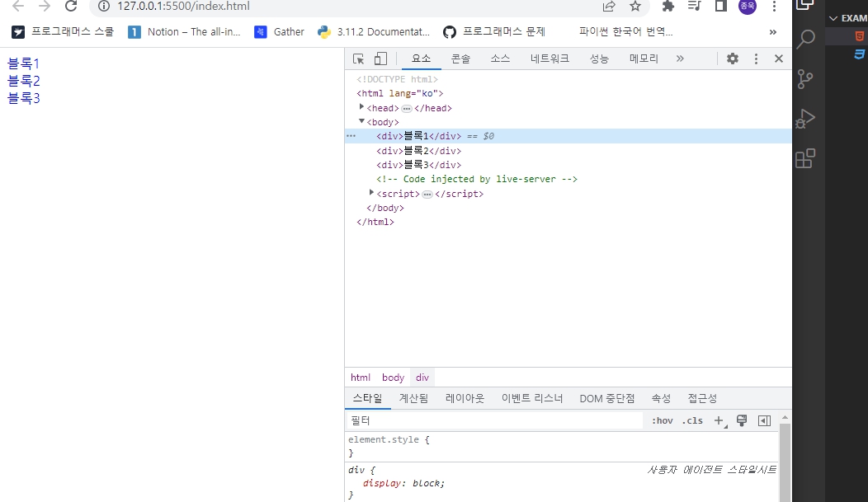
Task: Switch to 콘솔 DevTools tab
Action: (460, 59)
